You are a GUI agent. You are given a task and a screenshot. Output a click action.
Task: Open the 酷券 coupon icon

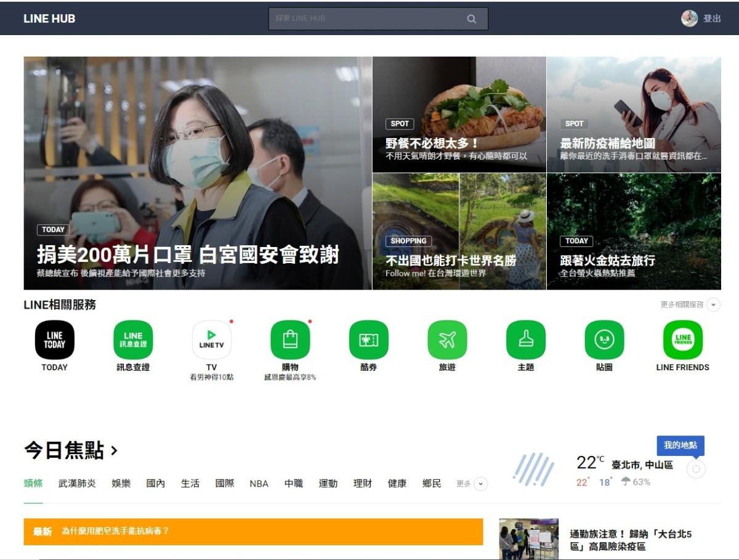[368, 340]
